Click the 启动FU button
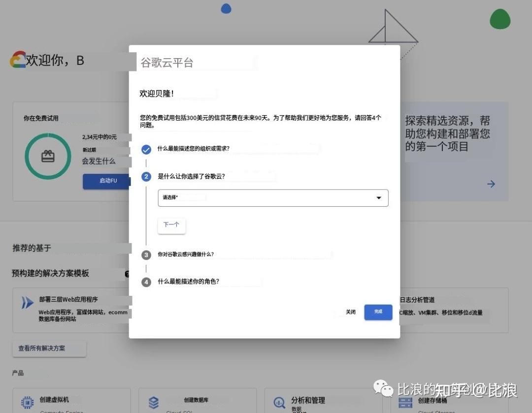The width and height of the screenshot is (532, 413). pyautogui.click(x=106, y=181)
